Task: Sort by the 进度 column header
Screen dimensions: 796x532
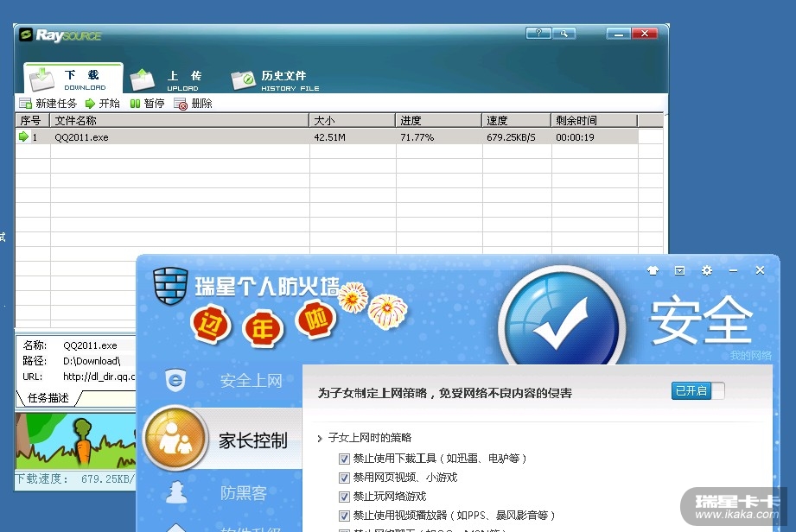Action: coord(438,121)
